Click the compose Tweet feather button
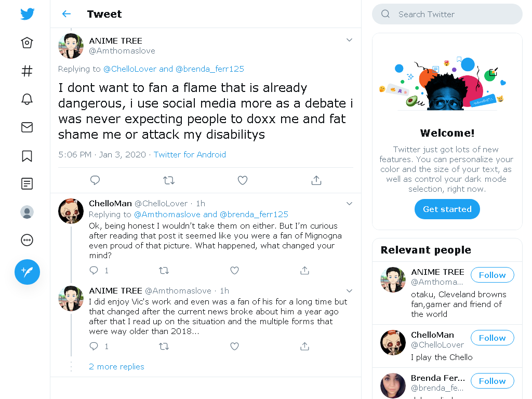This screenshot has width=532, height=399. pos(27,272)
